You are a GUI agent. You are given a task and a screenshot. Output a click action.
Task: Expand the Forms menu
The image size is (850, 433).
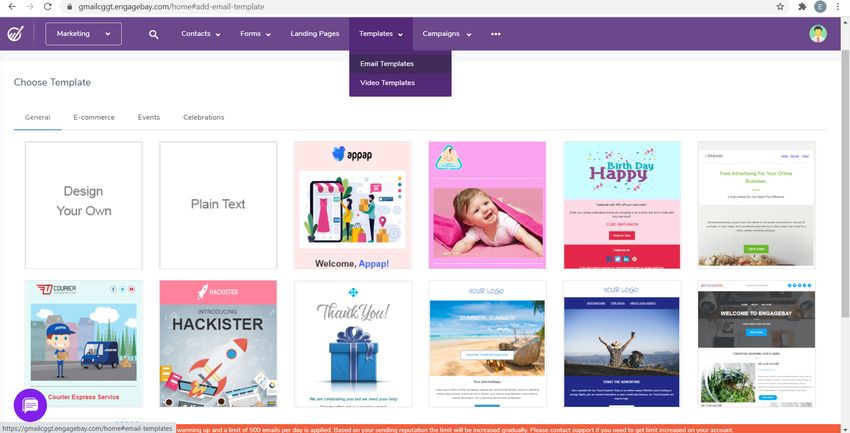(255, 34)
